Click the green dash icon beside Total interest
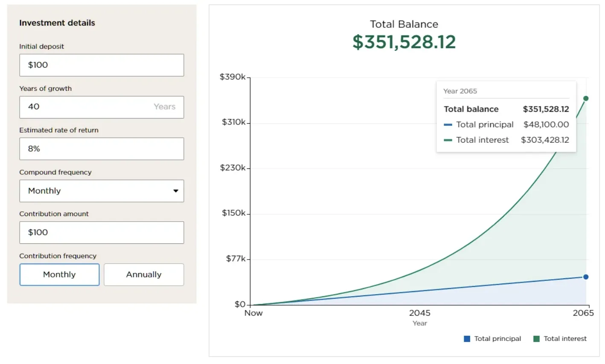This screenshot has width=605, height=364. point(447,140)
